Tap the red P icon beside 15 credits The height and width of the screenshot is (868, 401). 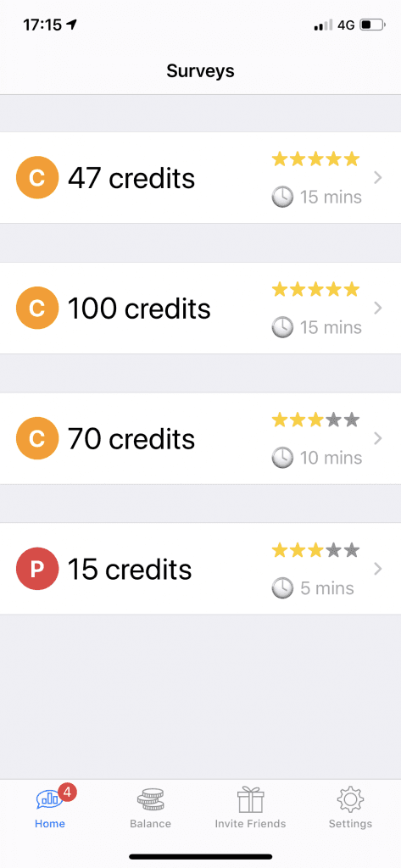37,569
